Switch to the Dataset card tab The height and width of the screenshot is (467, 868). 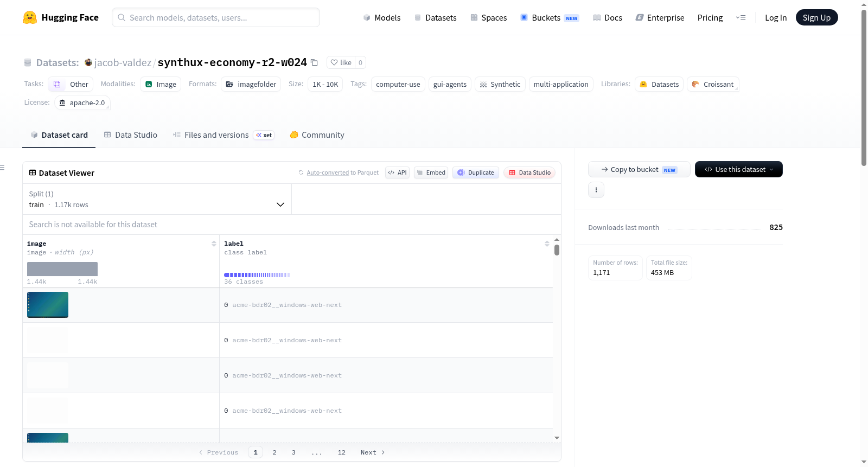[59, 135]
